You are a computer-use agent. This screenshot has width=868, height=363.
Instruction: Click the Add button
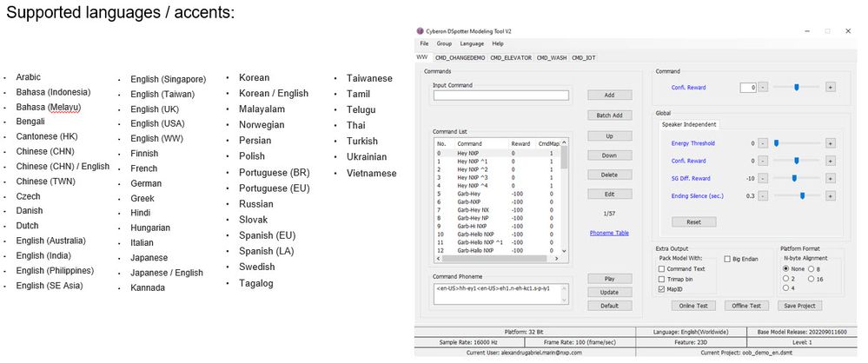tap(609, 96)
